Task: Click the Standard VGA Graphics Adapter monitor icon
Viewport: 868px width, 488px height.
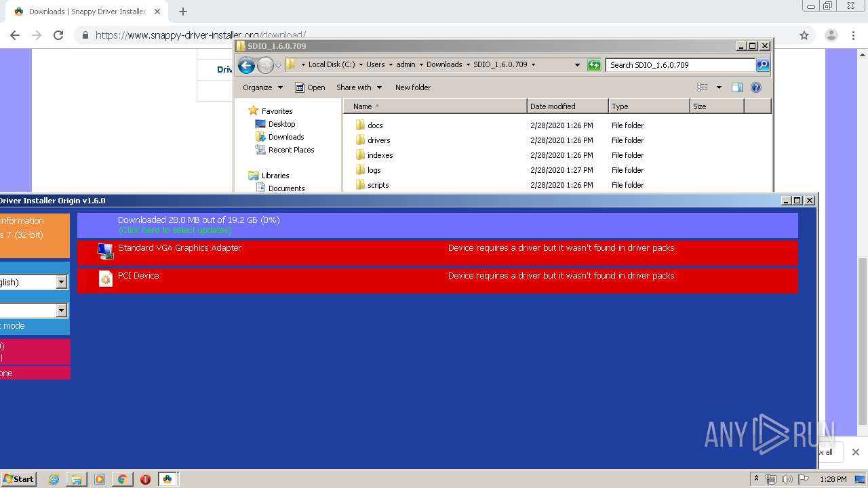Action: click(x=105, y=251)
